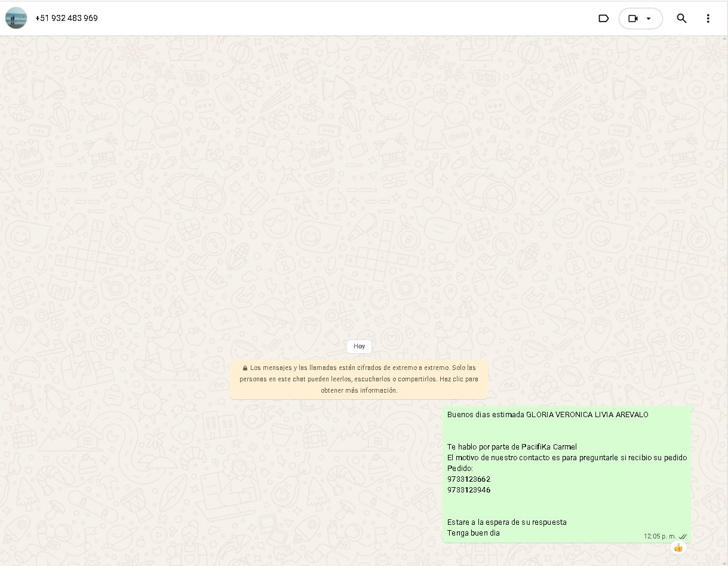Viewport: 728px width, 566px height.
Task: Open contact info for +51 932 483 969
Action: (x=66, y=18)
